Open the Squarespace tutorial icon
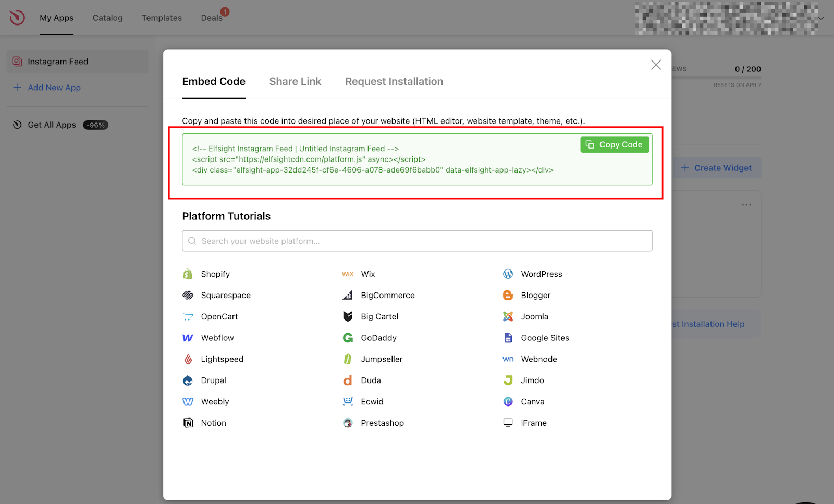834x504 pixels. pyautogui.click(x=188, y=296)
